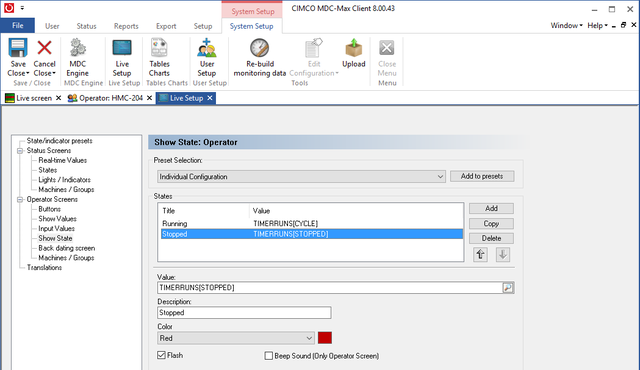
Task: Switch to the Setup ribbon tab
Action: click(203, 26)
